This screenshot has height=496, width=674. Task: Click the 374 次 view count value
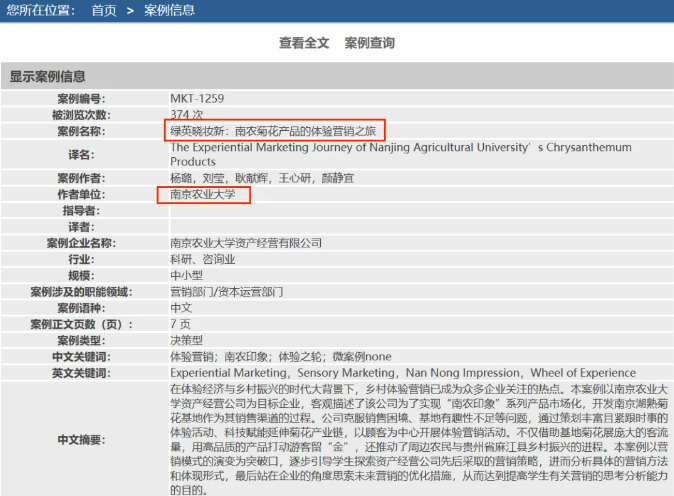coord(187,114)
